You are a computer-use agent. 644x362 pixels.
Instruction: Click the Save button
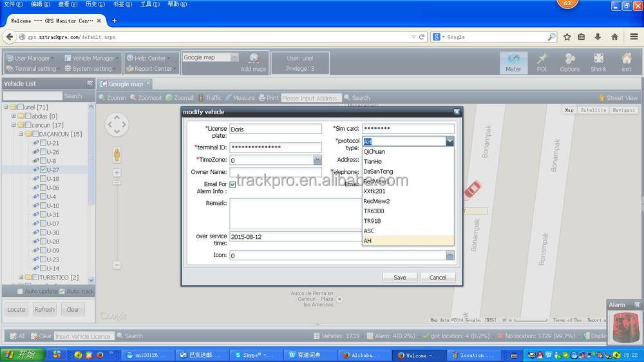point(400,277)
